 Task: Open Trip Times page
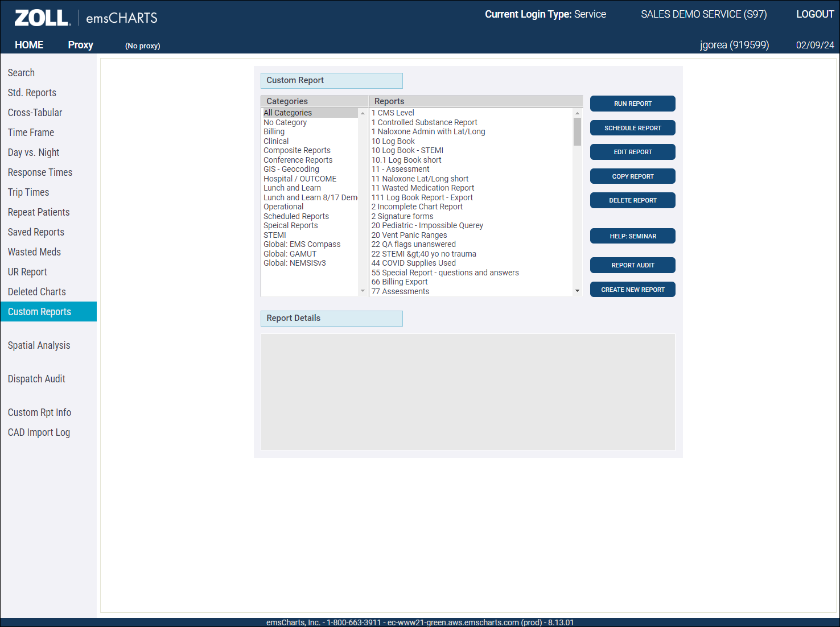(x=28, y=192)
